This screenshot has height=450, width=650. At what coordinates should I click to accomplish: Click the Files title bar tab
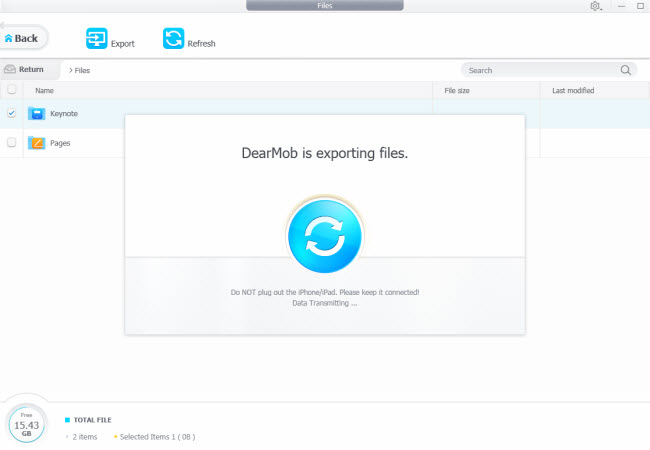[x=325, y=5]
